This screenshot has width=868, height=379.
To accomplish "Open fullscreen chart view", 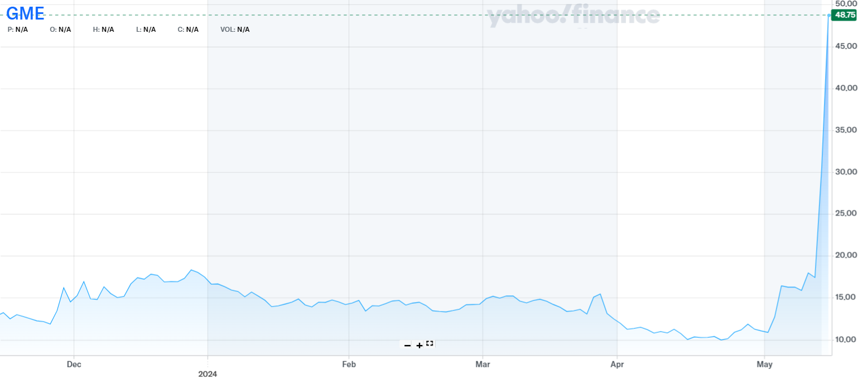I will point(428,344).
